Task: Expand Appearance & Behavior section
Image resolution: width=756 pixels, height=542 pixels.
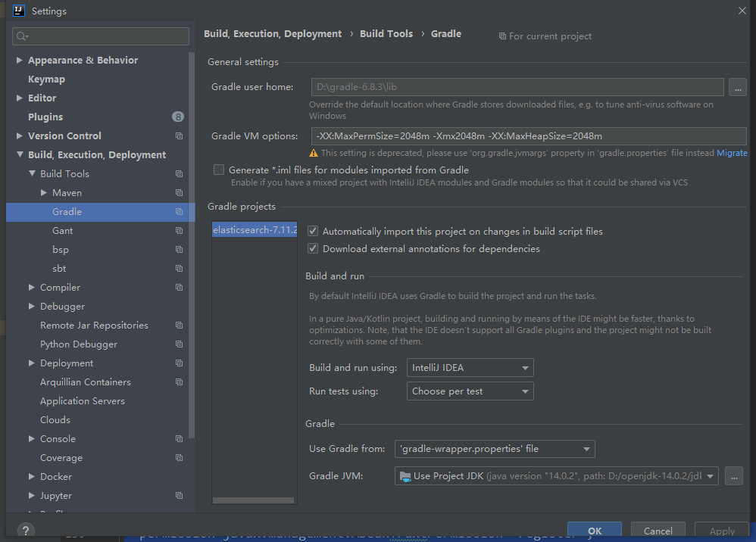Action: tap(19, 60)
